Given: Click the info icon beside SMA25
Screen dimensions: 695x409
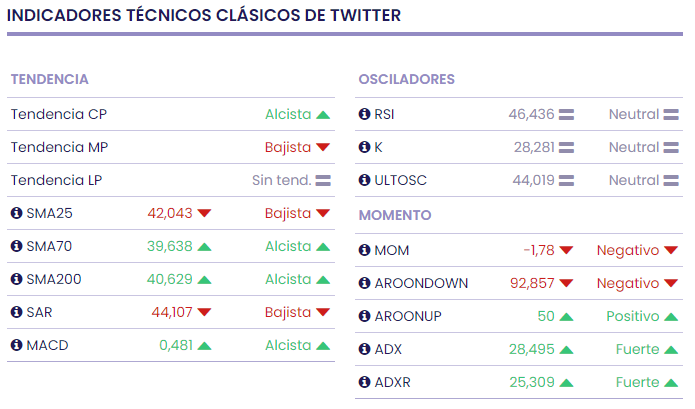Looking at the screenshot, I should click(x=16, y=213).
